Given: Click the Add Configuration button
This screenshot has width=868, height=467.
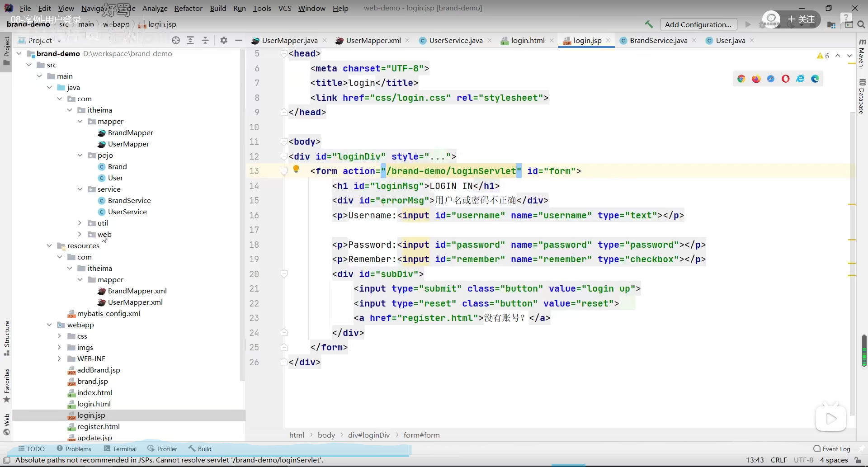Looking at the screenshot, I should [698, 24].
